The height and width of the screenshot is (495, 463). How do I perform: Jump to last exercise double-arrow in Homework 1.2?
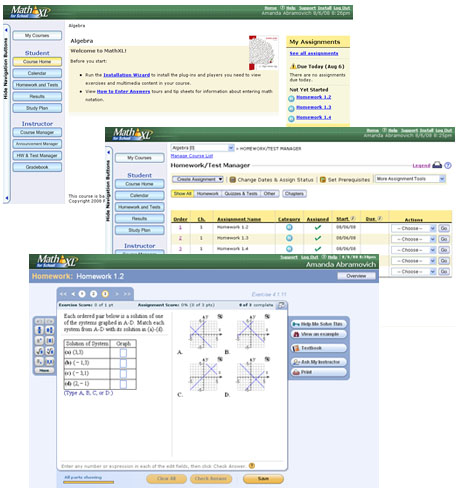[127, 294]
